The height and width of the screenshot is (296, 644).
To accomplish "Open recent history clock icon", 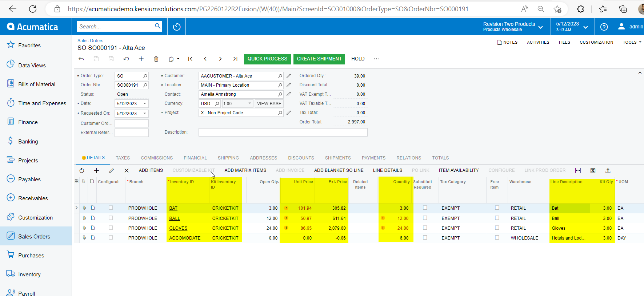I will (x=177, y=27).
